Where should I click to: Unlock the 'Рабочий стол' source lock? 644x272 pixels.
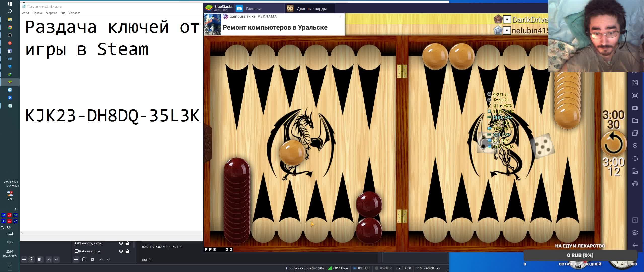click(x=128, y=251)
